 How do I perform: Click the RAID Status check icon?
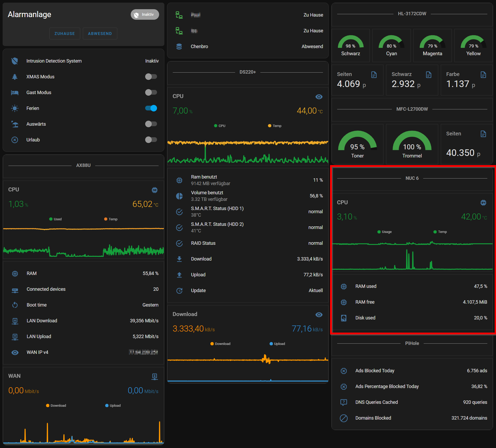179,243
